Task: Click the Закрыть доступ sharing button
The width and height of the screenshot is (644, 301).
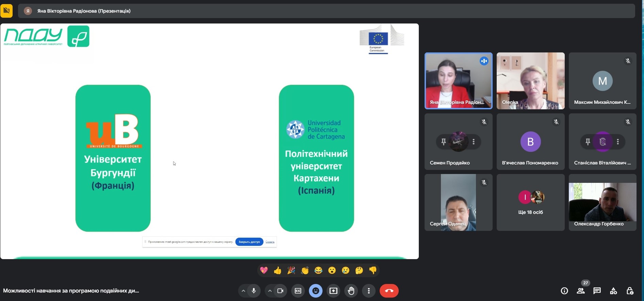Action: coord(249,242)
